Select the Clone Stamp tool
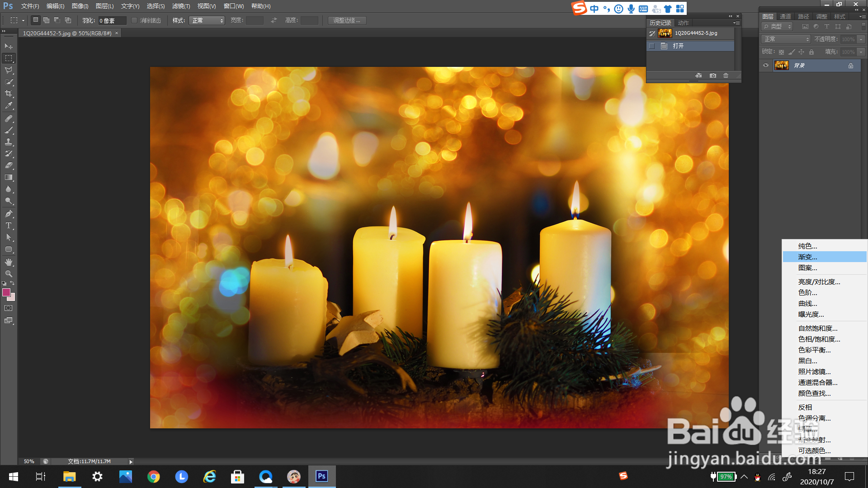 coord(9,142)
